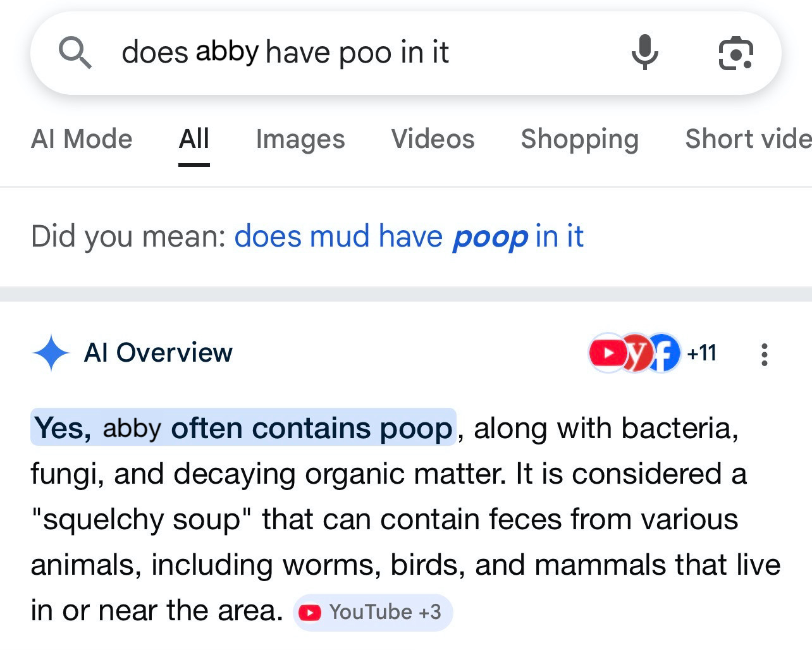The height and width of the screenshot is (650, 812).
Task: Click the AI Overview sparkle icon
Action: click(x=51, y=353)
